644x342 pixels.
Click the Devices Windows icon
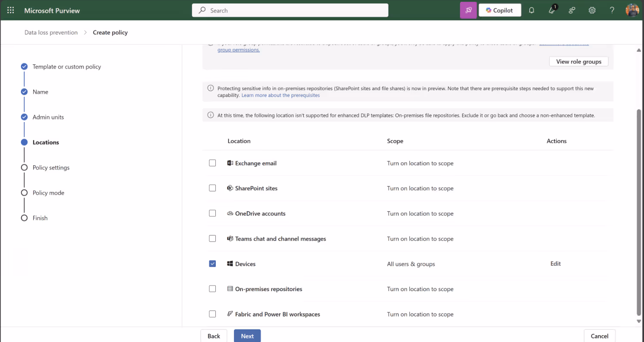pyautogui.click(x=230, y=264)
